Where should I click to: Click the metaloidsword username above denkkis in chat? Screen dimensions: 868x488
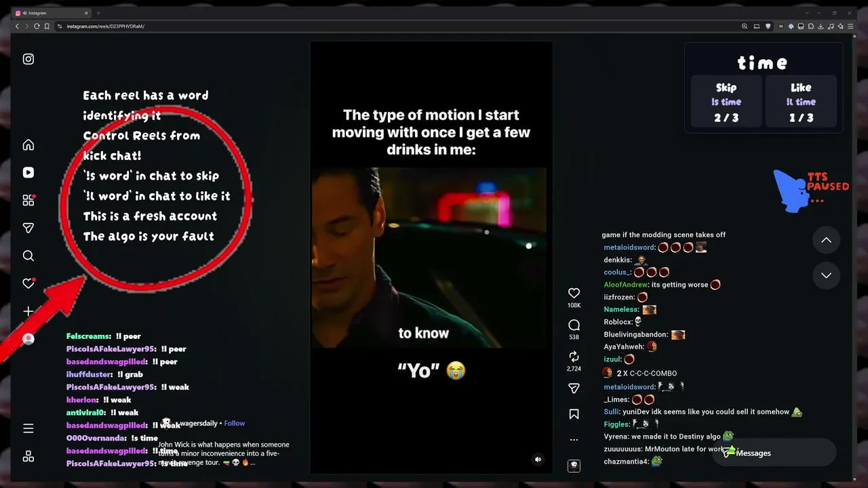click(x=629, y=247)
